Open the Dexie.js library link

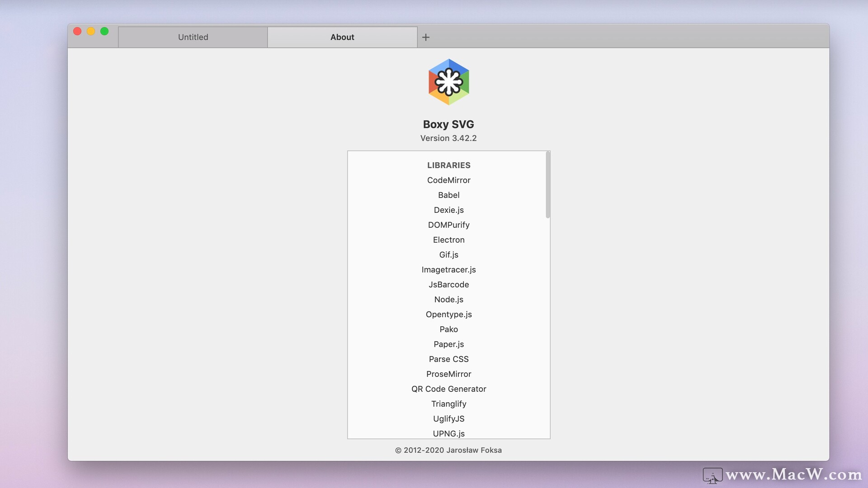[449, 210]
